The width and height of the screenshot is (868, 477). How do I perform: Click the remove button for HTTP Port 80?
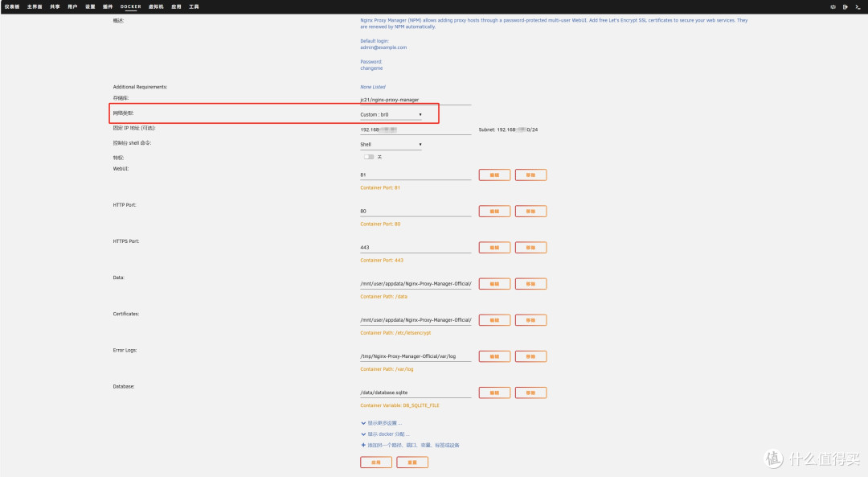tap(531, 212)
